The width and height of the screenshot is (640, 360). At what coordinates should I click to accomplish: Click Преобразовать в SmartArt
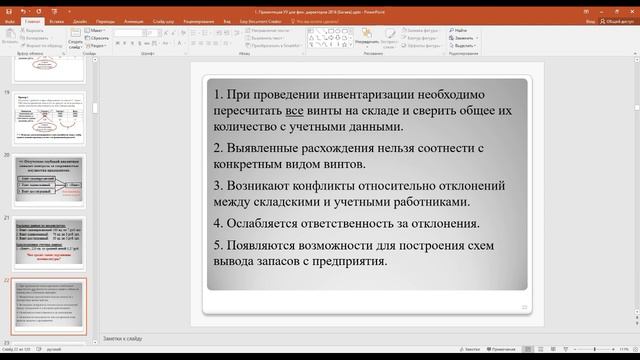273,46
